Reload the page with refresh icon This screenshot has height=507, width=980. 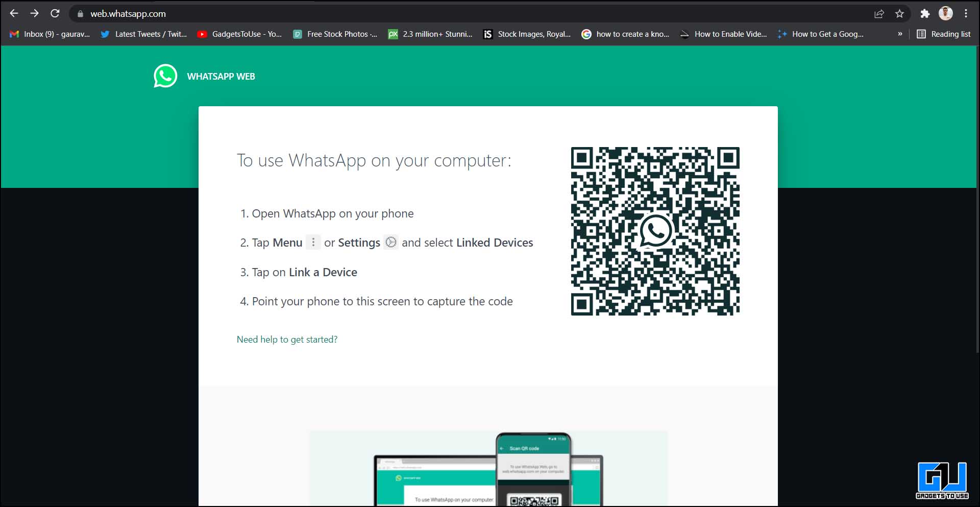coord(55,14)
